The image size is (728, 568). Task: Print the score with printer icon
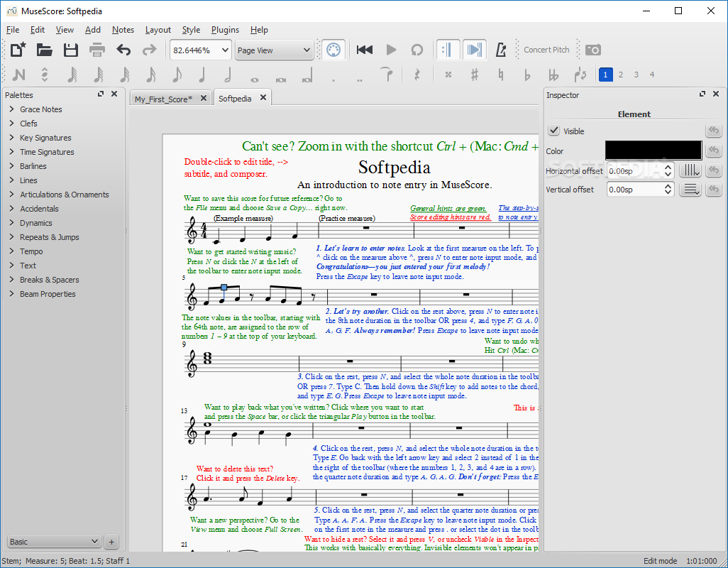coord(97,50)
